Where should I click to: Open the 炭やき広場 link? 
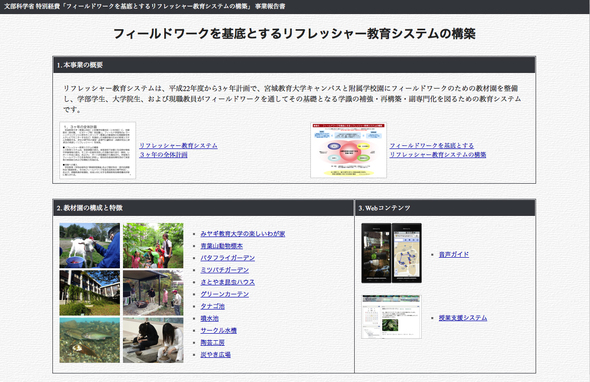point(216,354)
